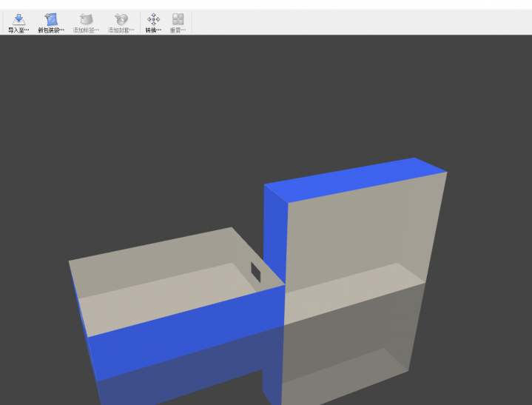Select the 导入至… text label
This screenshot has height=405, width=532.
18,30
